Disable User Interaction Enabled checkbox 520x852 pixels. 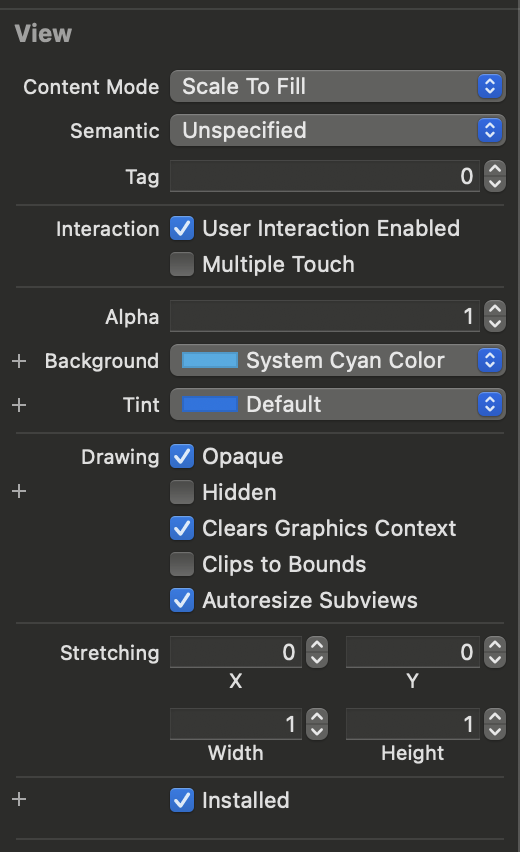click(182, 228)
